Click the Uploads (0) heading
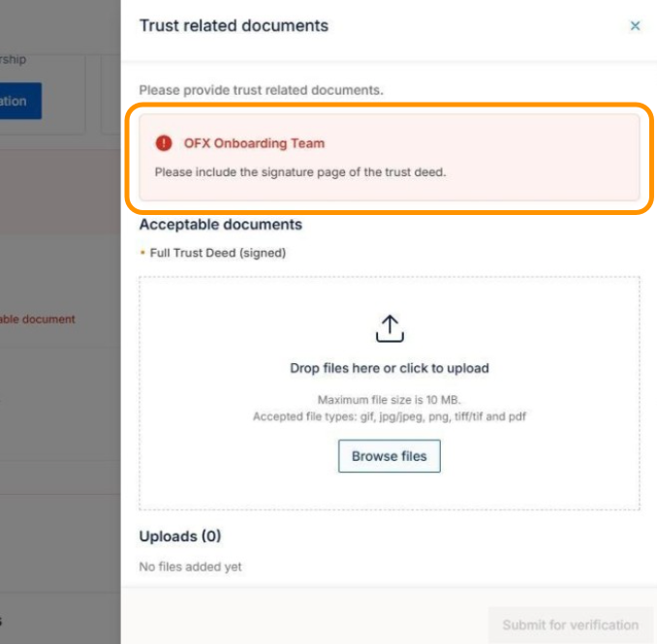The width and height of the screenshot is (657, 644). [180, 536]
